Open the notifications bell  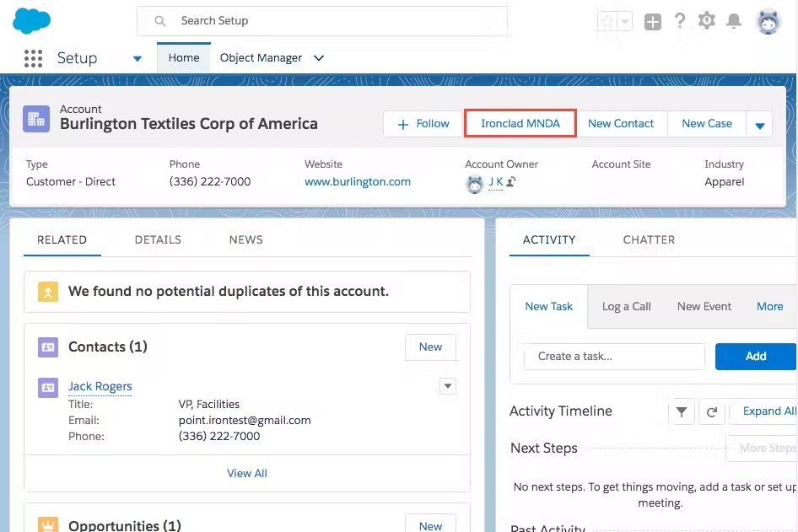pyautogui.click(x=734, y=21)
